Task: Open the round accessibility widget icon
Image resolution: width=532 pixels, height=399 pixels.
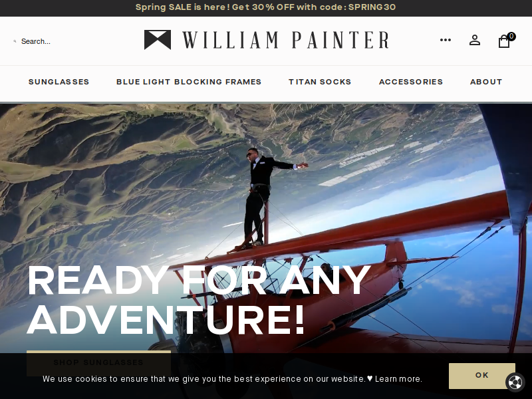Action: 515,383
